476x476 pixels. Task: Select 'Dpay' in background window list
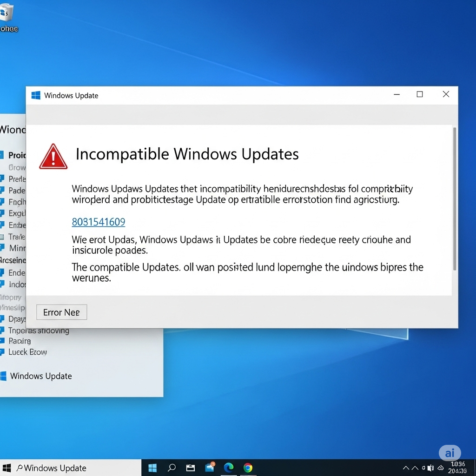coord(17,319)
